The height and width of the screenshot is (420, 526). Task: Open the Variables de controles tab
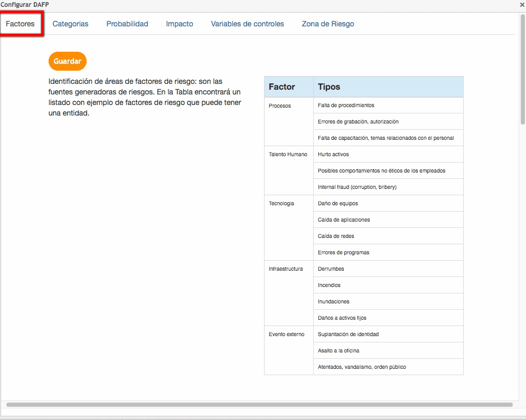(247, 24)
